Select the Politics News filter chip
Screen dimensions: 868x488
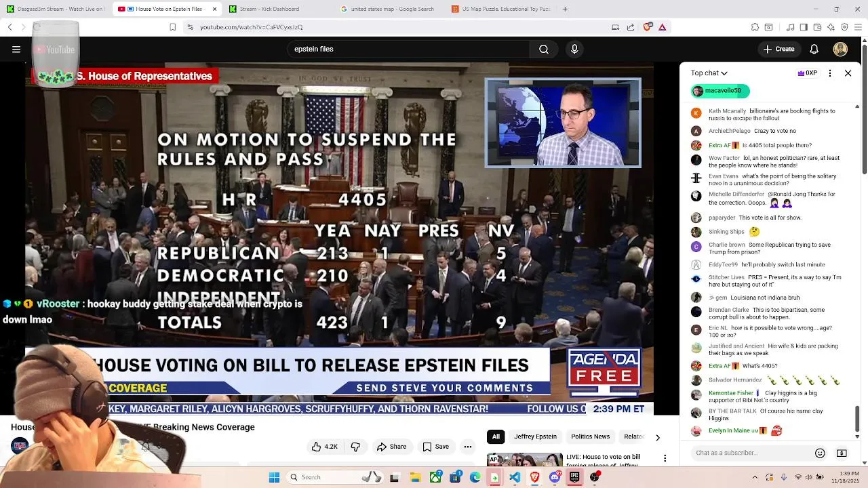pyautogui.click(x=590, y=436)
